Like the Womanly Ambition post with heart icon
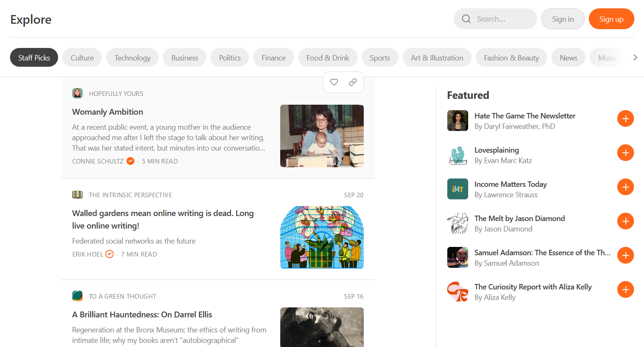The width and height of the screenshot is (644, 347). click(x=334, y=82)
